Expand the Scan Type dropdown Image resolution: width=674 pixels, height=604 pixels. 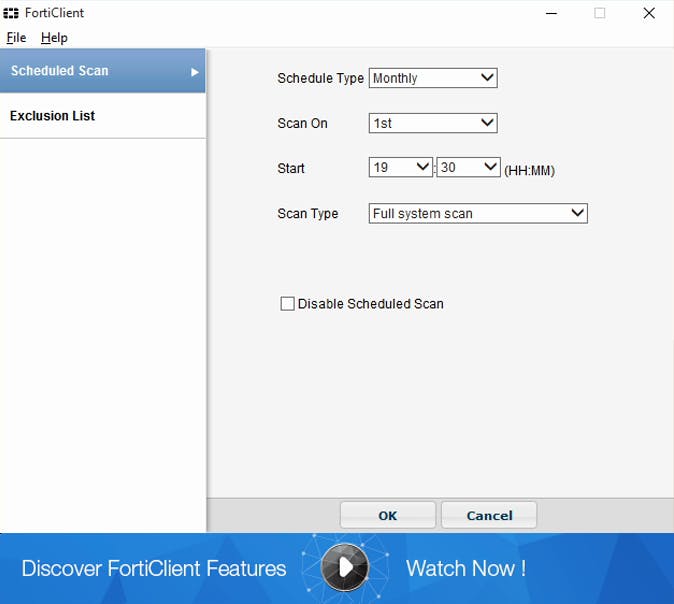pyautogui.click(x=478, y=213)
